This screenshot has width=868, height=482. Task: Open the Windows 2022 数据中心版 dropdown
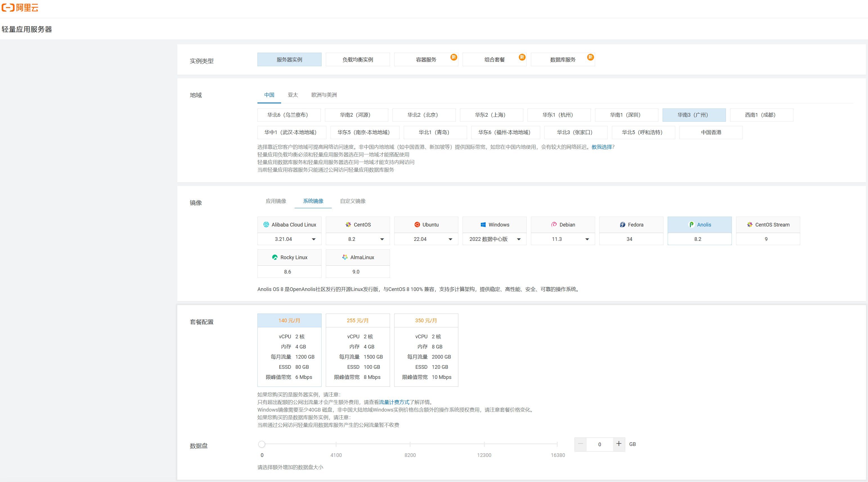(519, 239)
